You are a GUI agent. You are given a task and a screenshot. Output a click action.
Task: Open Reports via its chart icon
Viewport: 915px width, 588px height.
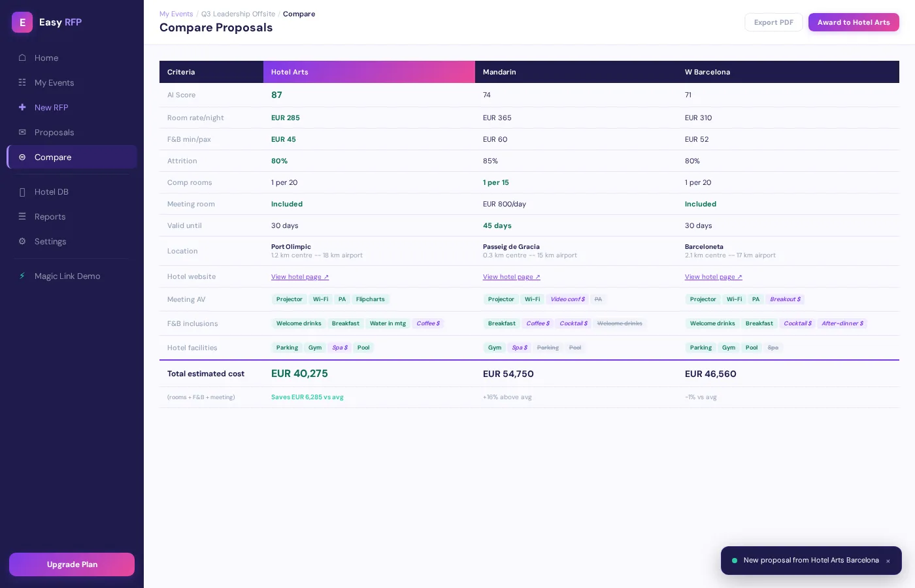[22, 216]
